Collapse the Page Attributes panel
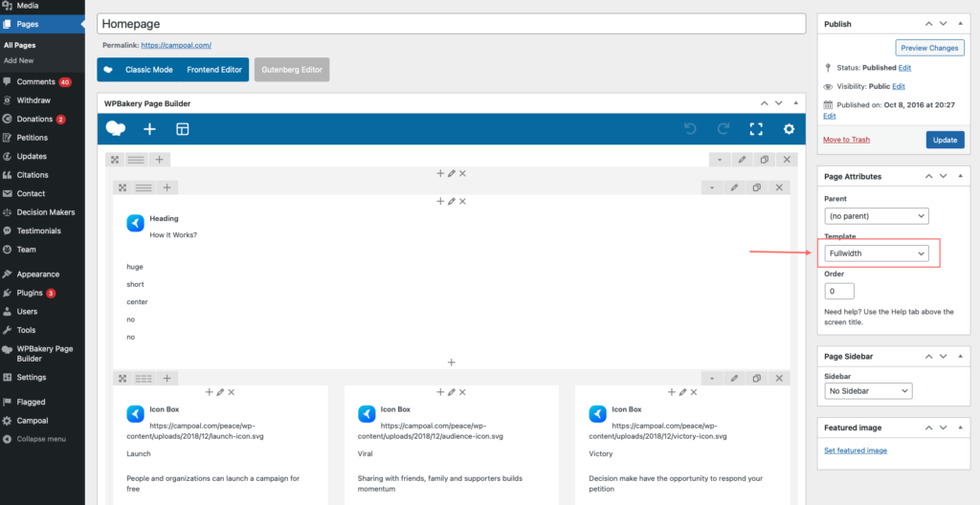 point(961,176)
